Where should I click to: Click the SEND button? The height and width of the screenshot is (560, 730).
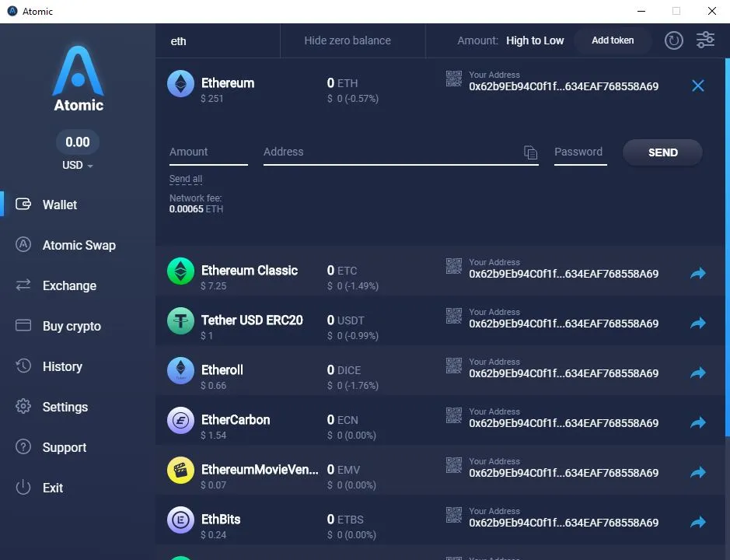(x=662, y=152)
